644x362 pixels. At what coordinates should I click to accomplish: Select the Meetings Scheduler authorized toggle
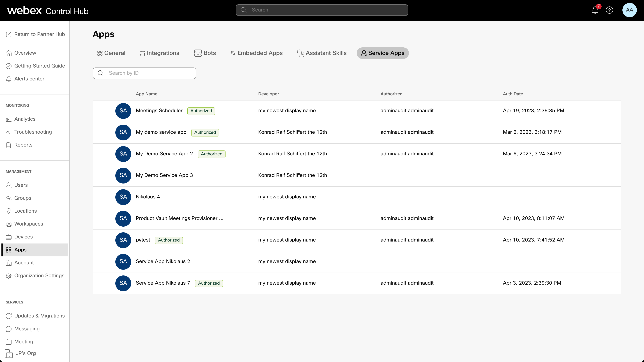click(x=201, y=110)
